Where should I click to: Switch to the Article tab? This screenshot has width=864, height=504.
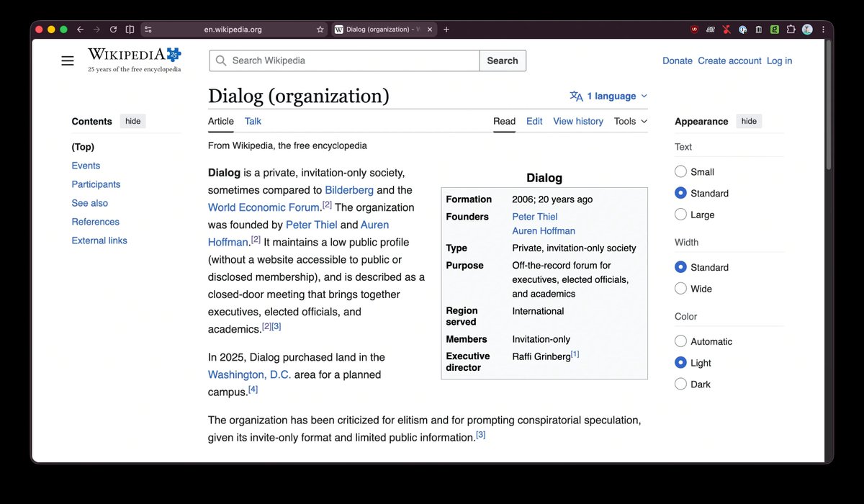coord(221,121)
